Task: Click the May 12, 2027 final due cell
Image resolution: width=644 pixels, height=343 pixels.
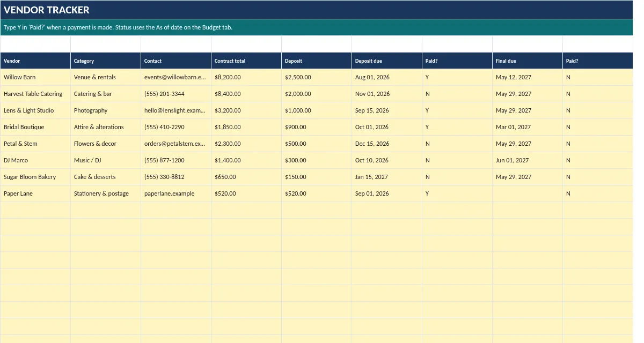Action: [x=528, y=77]
